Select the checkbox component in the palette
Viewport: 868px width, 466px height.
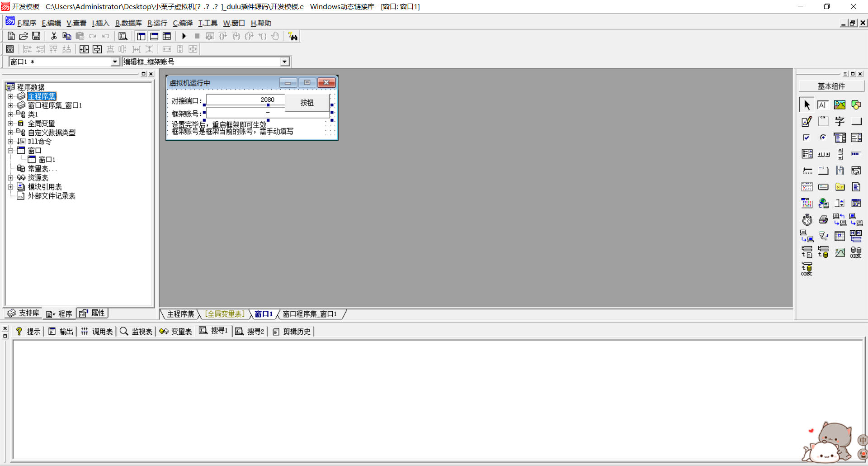807,138
